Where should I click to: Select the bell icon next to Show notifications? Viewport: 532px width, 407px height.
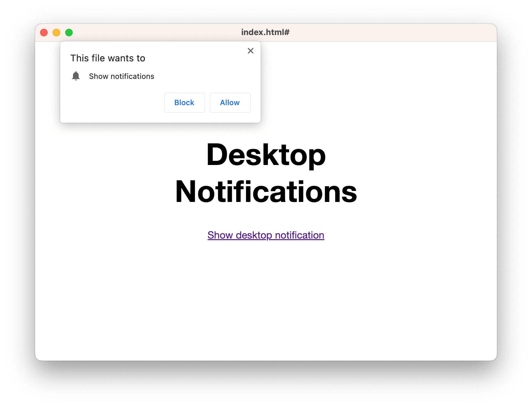point(76,76)
